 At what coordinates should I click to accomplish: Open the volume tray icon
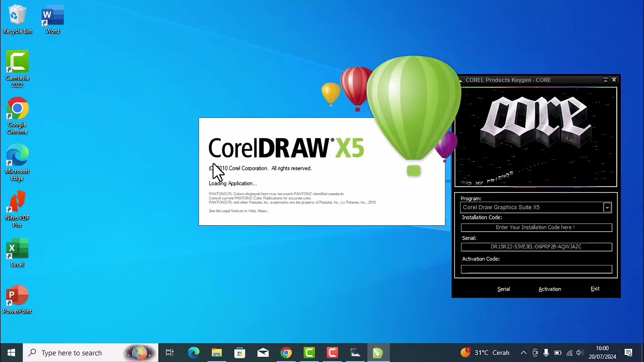pos(580,352)
